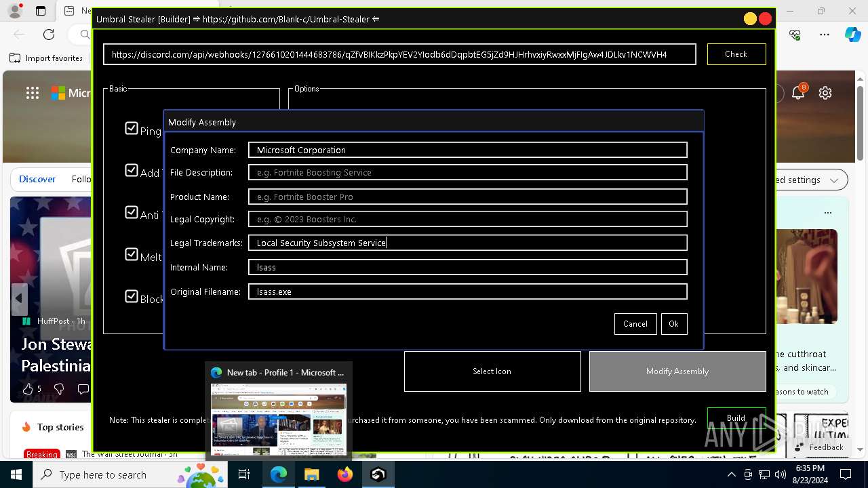This screenshot has height=488, width=868.
Task: Open the Select Icon button
Action: click(x=492, y=371)
